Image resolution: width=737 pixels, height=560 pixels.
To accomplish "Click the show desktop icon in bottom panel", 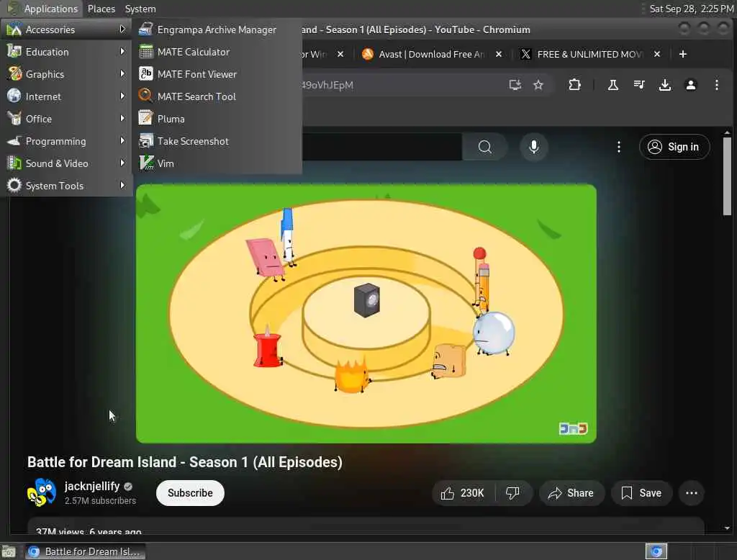I will pyautogui.click(x=9, y=551).
